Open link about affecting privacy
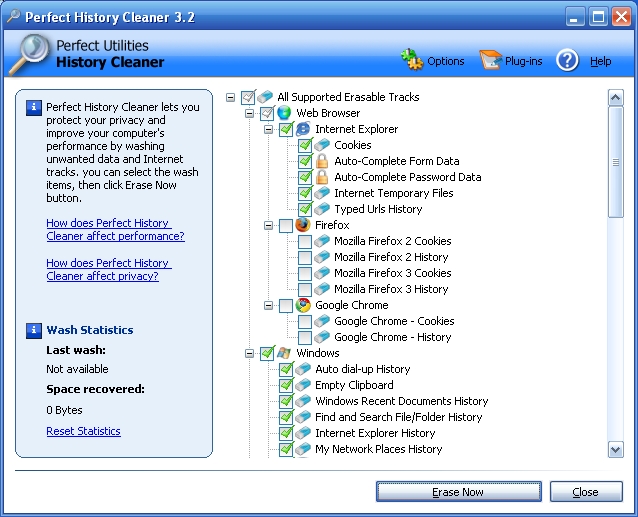The width and height of the screenshot is (638, 517). pos(109,269)
